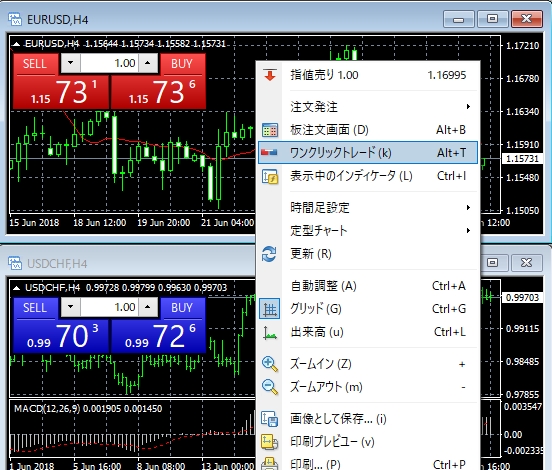552x470 pixels.
Task: Click red BUY button on EURUSD chart
Action: click(x=182, y=64)
